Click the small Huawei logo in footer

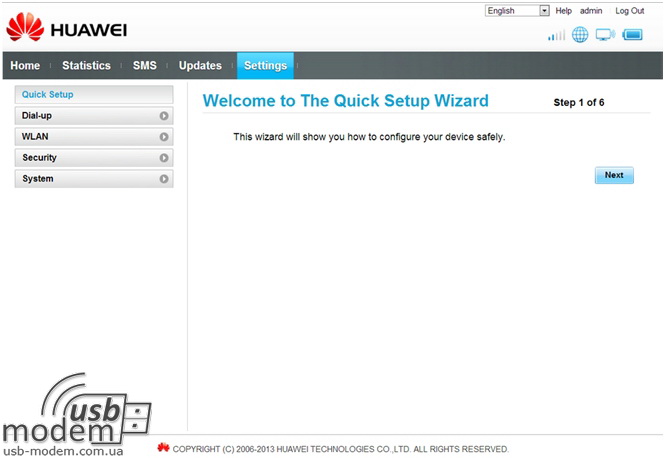(x=164, y=448)
